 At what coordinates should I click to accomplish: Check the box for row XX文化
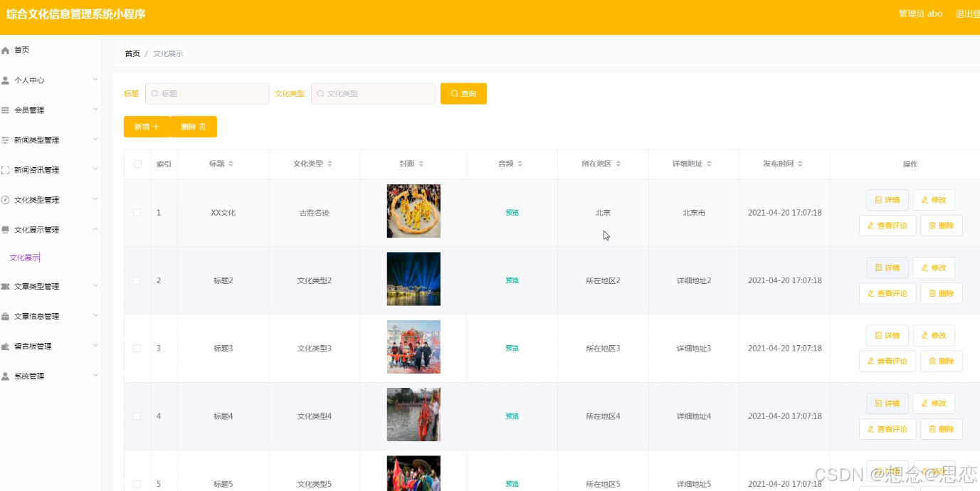point(137,213)
